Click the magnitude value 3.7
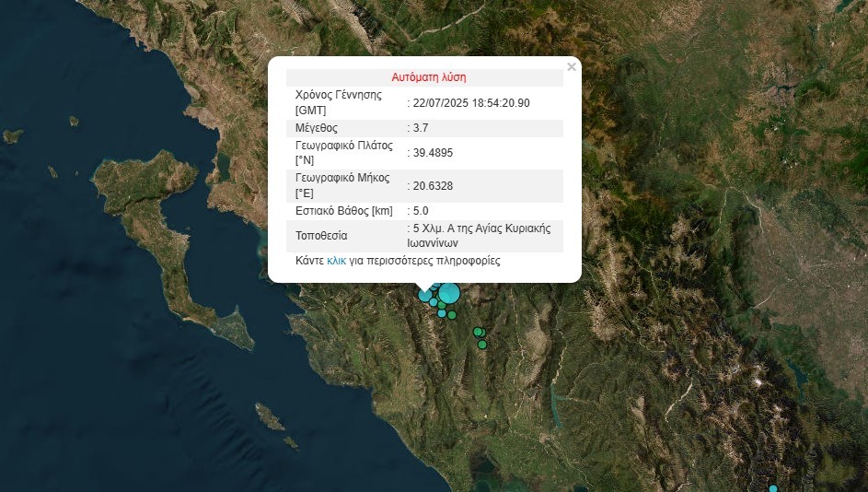 coord(422,128)
